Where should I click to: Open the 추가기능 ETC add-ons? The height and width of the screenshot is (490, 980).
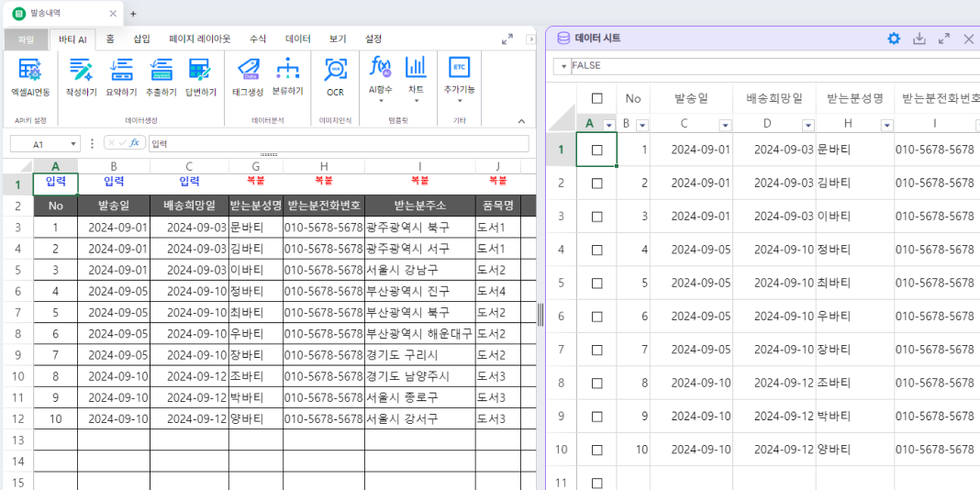click(459, 78)
